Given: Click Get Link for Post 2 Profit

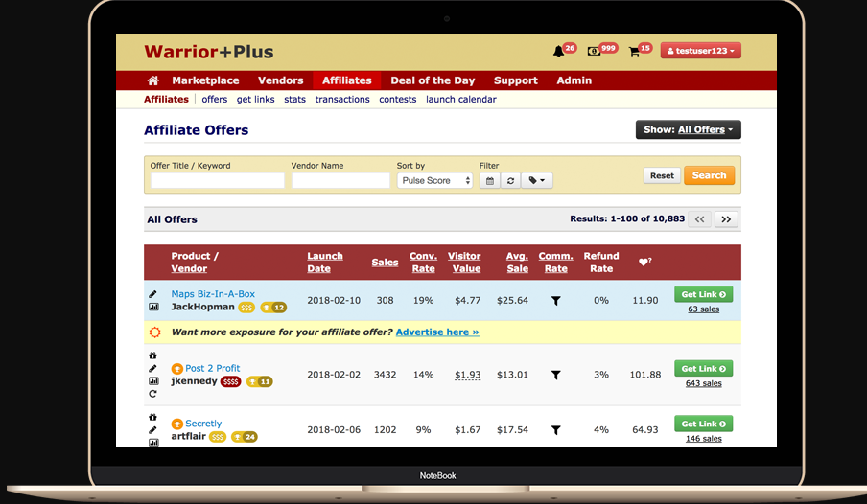Looking at the screenshot, I should (703, 369).
